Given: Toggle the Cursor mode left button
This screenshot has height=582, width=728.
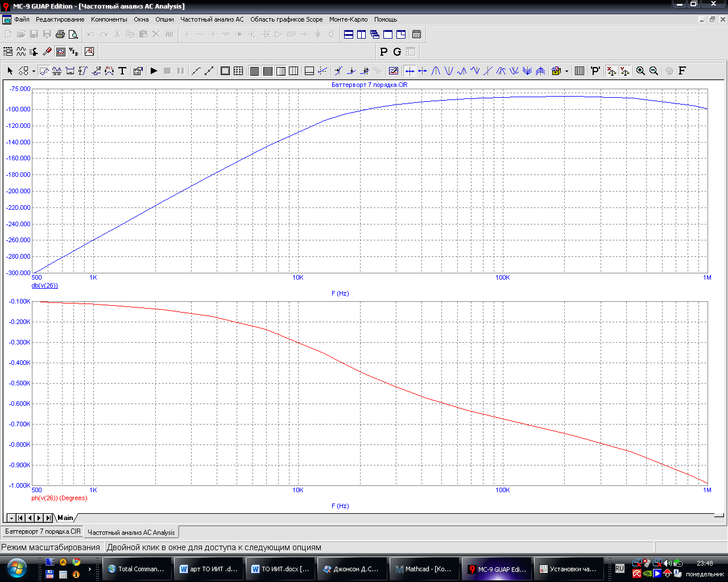Looking at the screenshot, I should point(409,70).
